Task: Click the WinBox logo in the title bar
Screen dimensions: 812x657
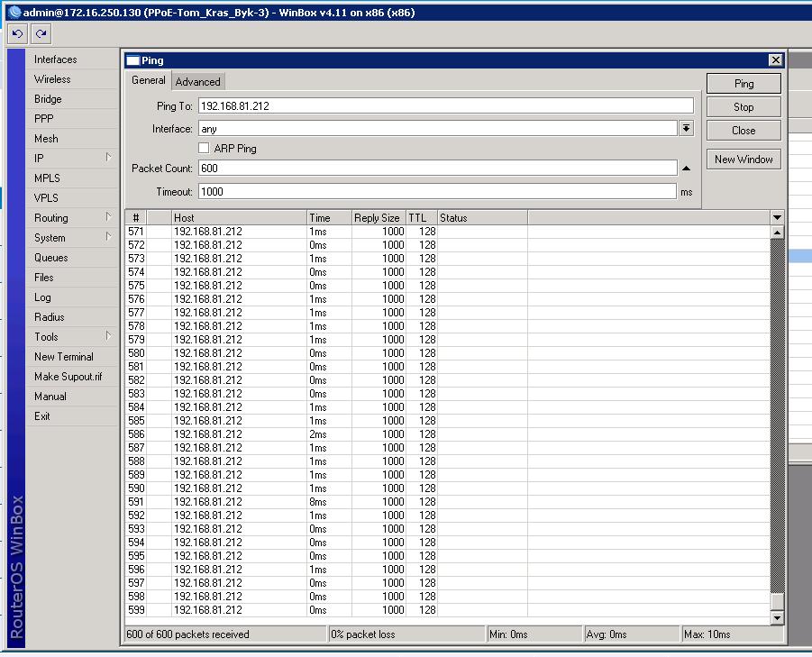Action: 14,12
